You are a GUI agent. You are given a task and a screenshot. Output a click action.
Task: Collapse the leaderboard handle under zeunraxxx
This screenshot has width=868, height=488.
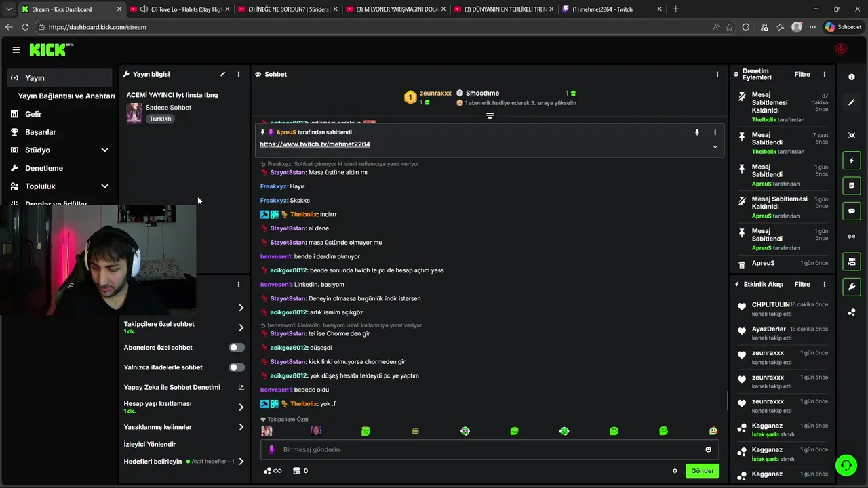click(x=490, y=116)
